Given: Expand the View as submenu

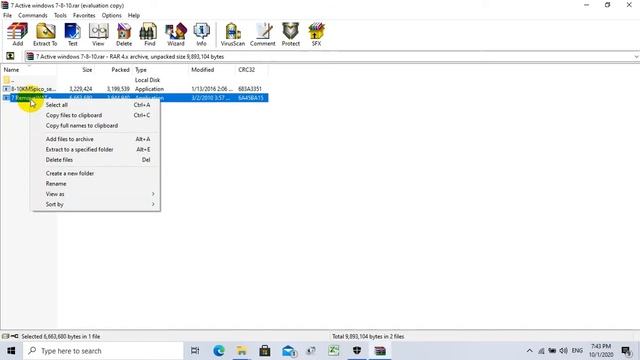Looking at the screenshot, I should click(96, 194).
